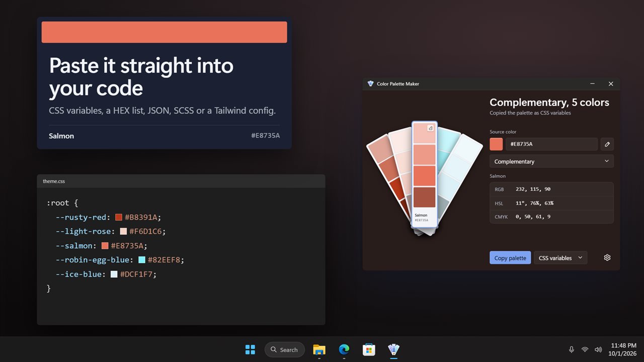The width and height of the screenshot is (644, 362).
Task: Open File Explorer from the taskbar
Action: [319, 349]
